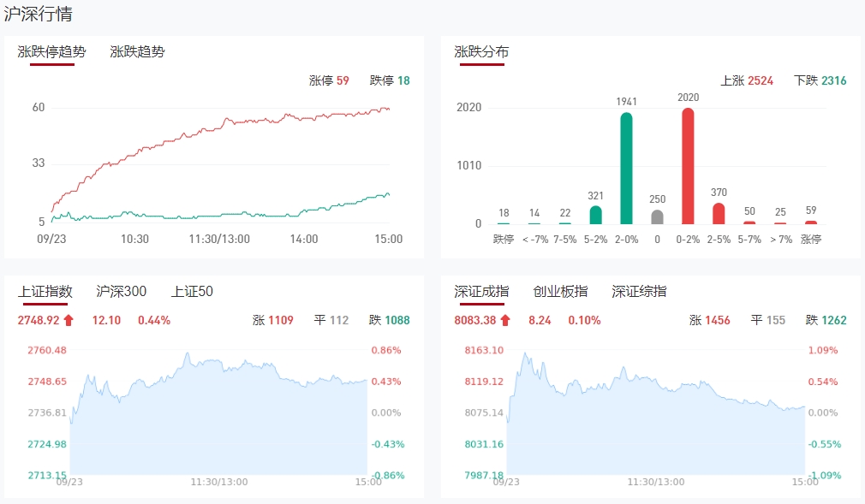Show the 上证指数 chart tab
The height and width of the screenshot is (504, 865).
pos(45,291)
